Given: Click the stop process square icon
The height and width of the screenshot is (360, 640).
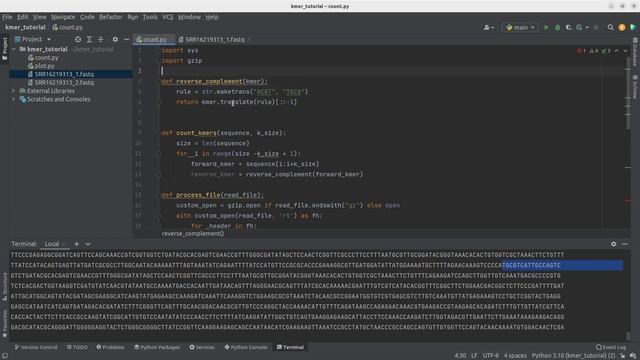Looking at the screenshot, I should [596, 27].
